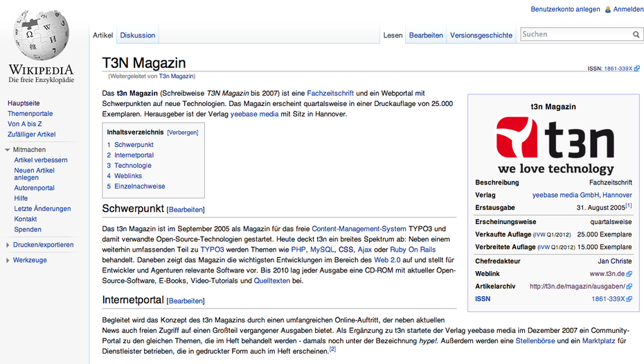644x364 pixels.
Task: Open the CSS link
Action: (x=346, y=250)
